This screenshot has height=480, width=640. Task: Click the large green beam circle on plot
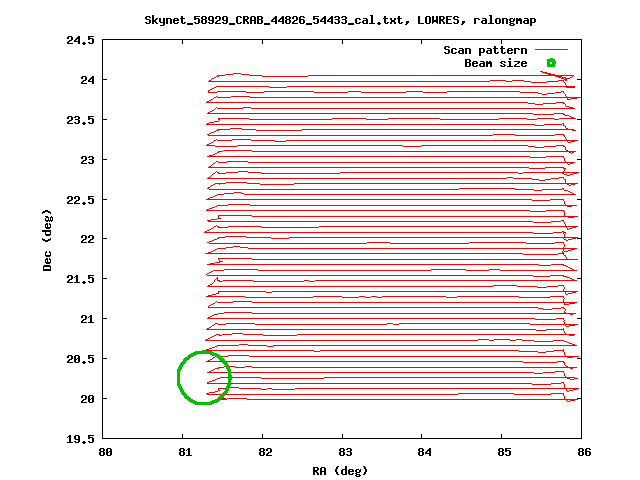[204, 378]
